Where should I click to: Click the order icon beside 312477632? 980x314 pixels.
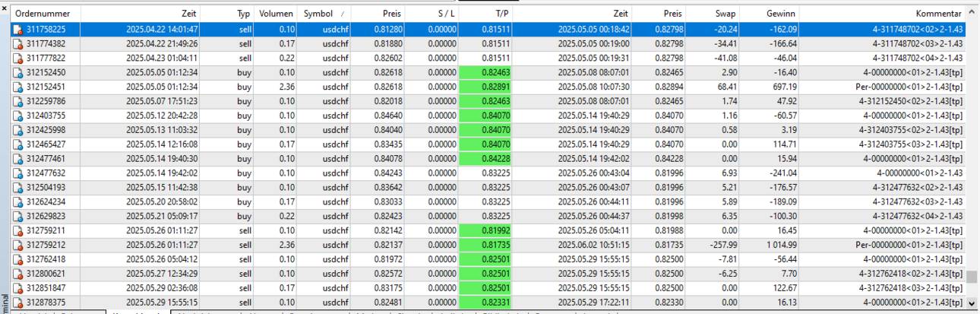tap(17, 173)
